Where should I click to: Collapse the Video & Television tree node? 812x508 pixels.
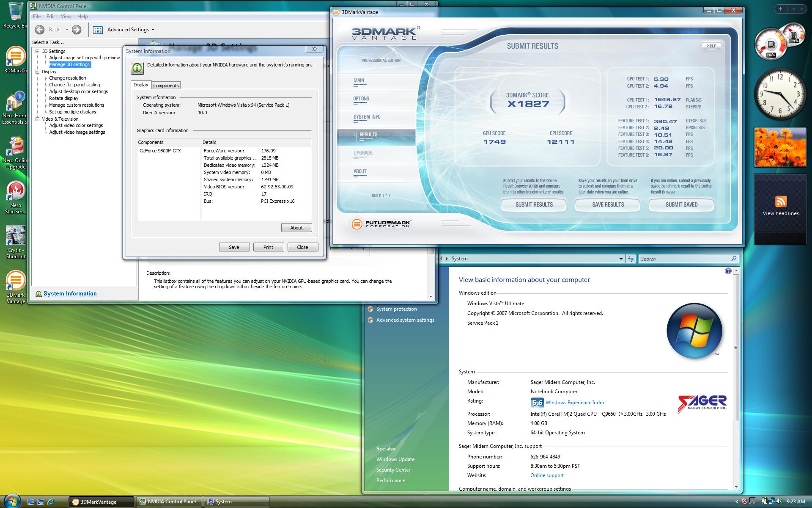pyautogui.click(x=37, y=119)
